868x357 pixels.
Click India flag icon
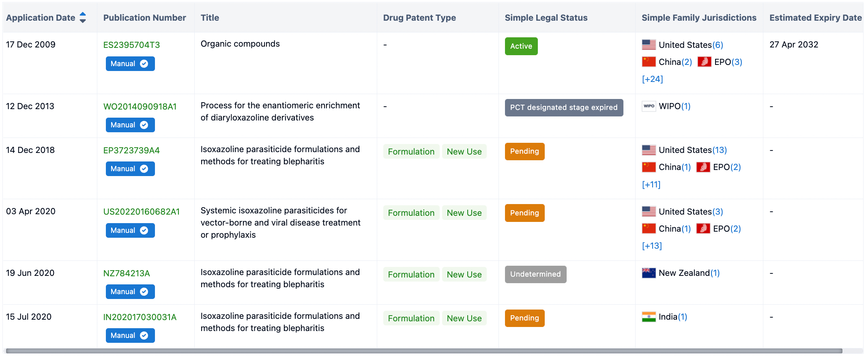(x=649, y=317)
